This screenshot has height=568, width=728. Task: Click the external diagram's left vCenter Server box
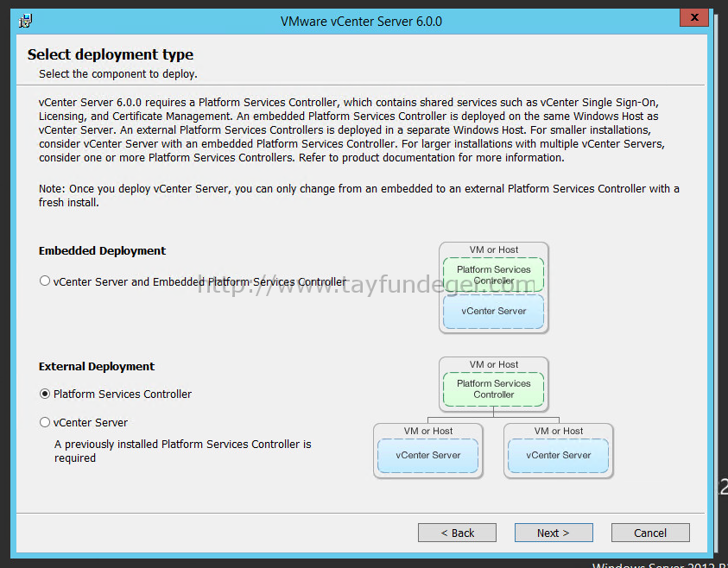tap(428, 456)
